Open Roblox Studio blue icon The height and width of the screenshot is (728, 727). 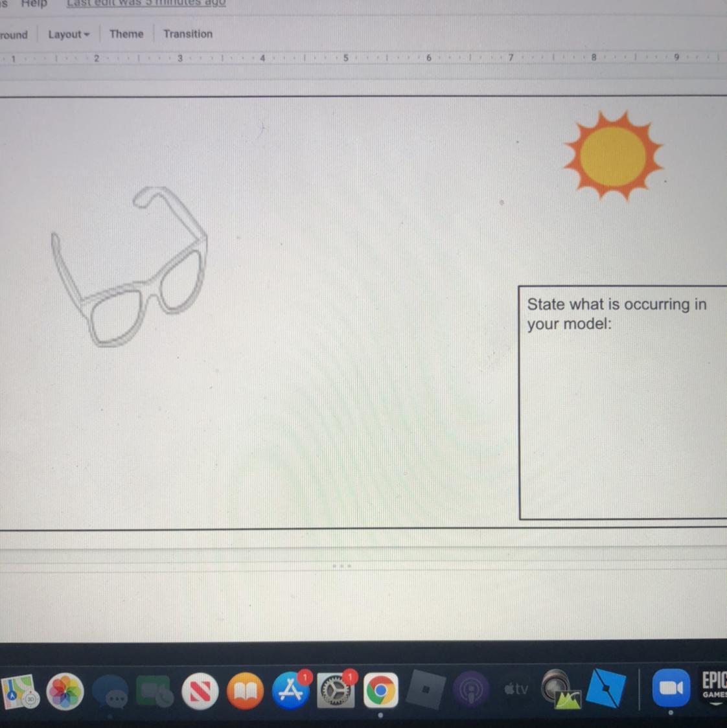click(x=606, y=688)
